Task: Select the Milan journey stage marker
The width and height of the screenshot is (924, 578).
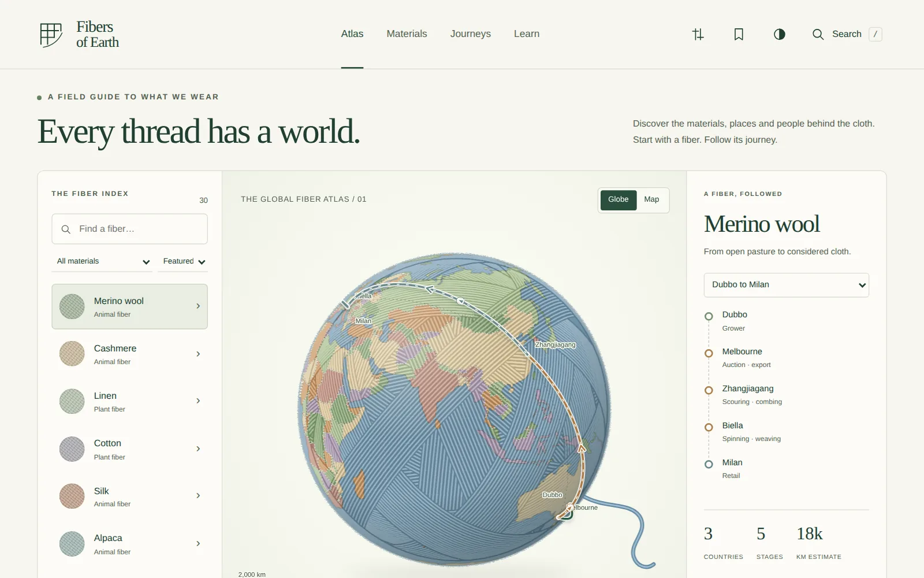Action: tap(709, 464)
